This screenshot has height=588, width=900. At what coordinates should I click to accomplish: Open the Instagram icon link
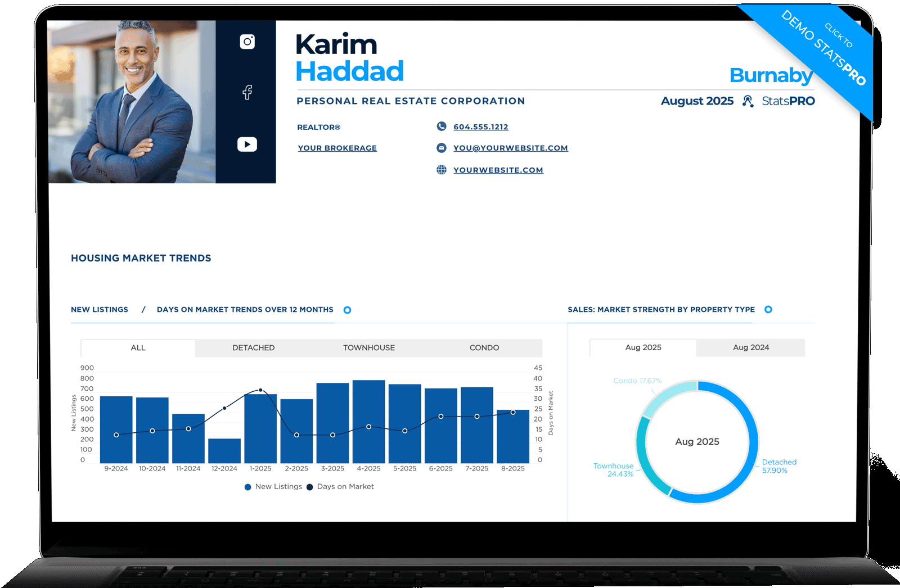pyautogui.click(x=247, y=42)
